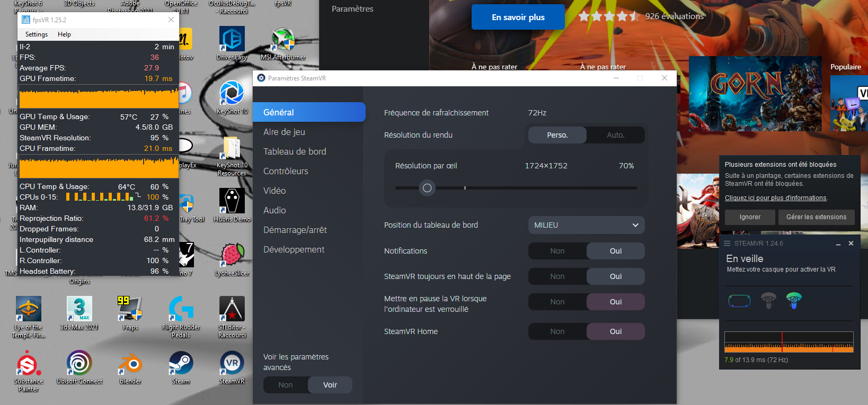Open Flight Rudder Pedals Logitech icon
The image size is (868, 405).
pos(181,317)
